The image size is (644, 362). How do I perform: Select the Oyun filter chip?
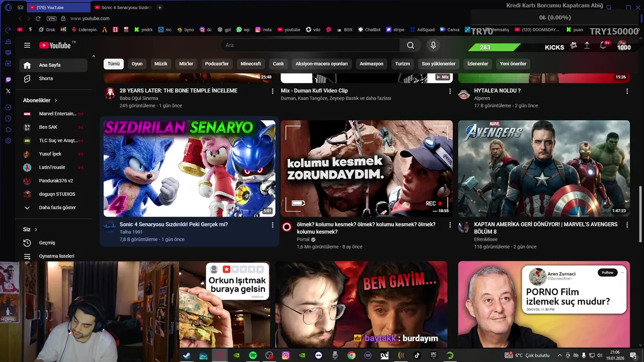tap(137, 64)
